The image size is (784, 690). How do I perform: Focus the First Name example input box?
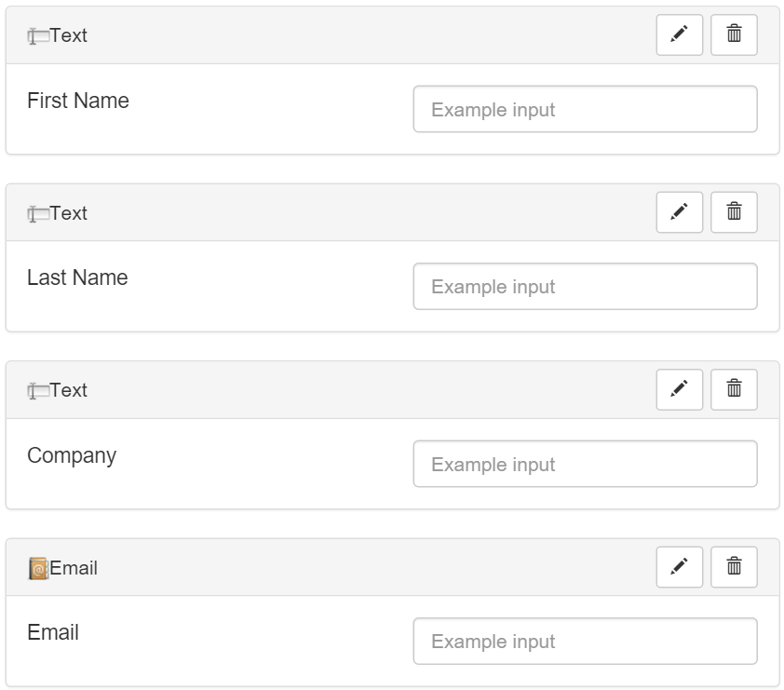[585, 110]
